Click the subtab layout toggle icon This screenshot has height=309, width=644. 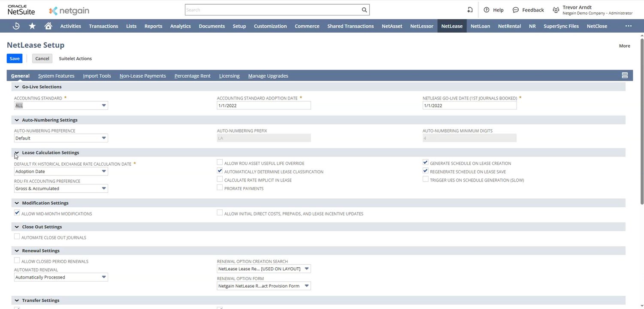625,76
